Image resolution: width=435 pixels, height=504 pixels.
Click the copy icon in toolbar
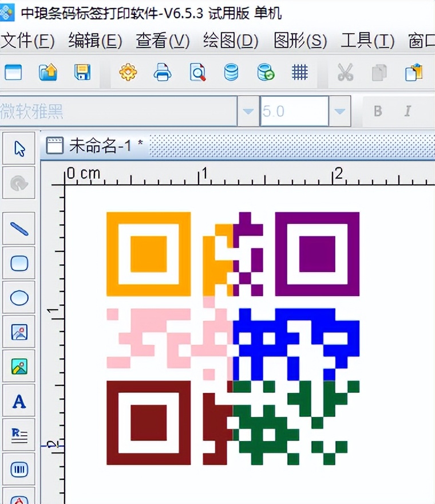379,72
